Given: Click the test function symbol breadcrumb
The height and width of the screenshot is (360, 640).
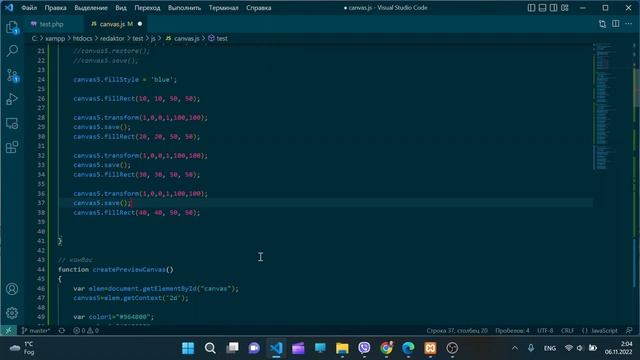Looking at the screenshot, I should coord(218,38).
